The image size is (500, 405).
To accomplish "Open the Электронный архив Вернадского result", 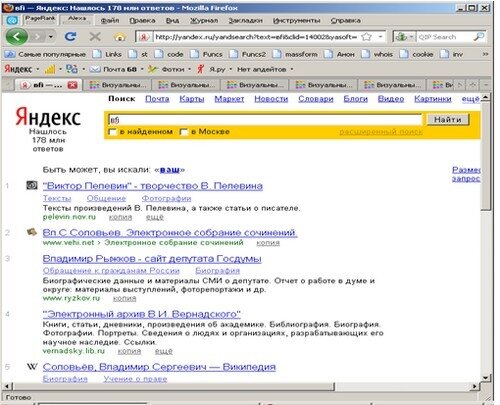I will [x=142, y=314].
